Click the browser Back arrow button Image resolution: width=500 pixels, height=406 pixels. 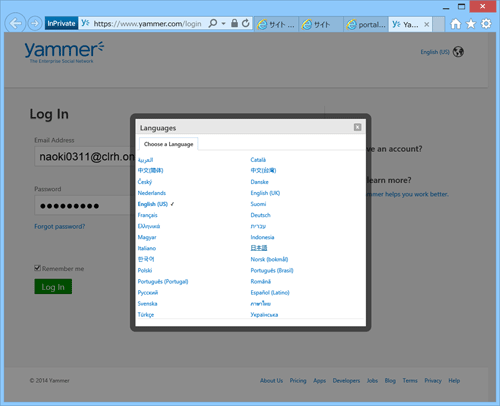[x=15, y=23]
